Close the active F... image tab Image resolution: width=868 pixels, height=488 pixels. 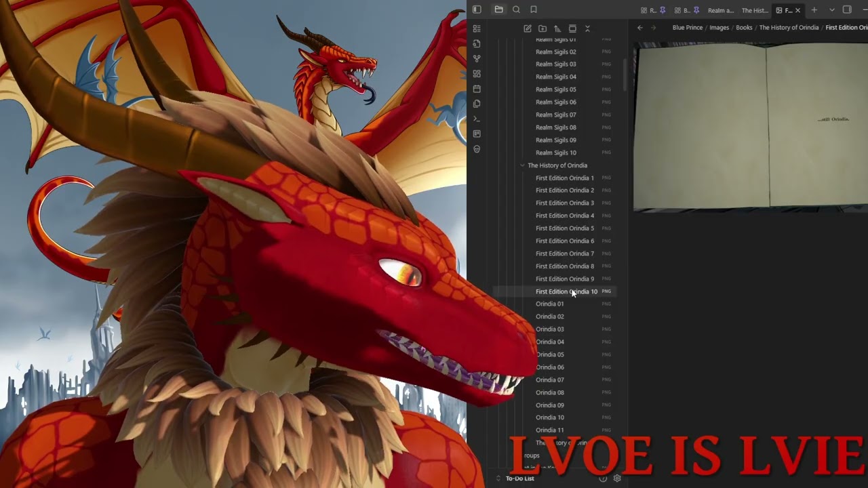point(797,10)
